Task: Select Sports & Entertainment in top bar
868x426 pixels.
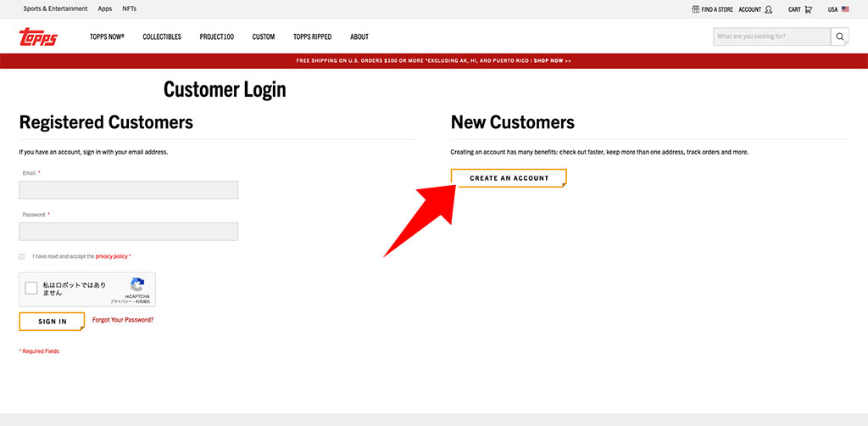Action: tap(55, 8)
